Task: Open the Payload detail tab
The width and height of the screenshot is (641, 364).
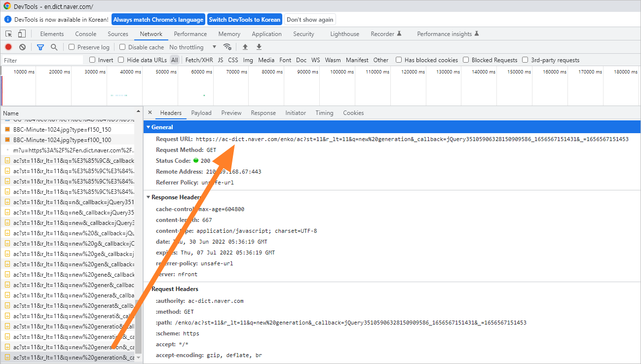Action: coord(201,113)
